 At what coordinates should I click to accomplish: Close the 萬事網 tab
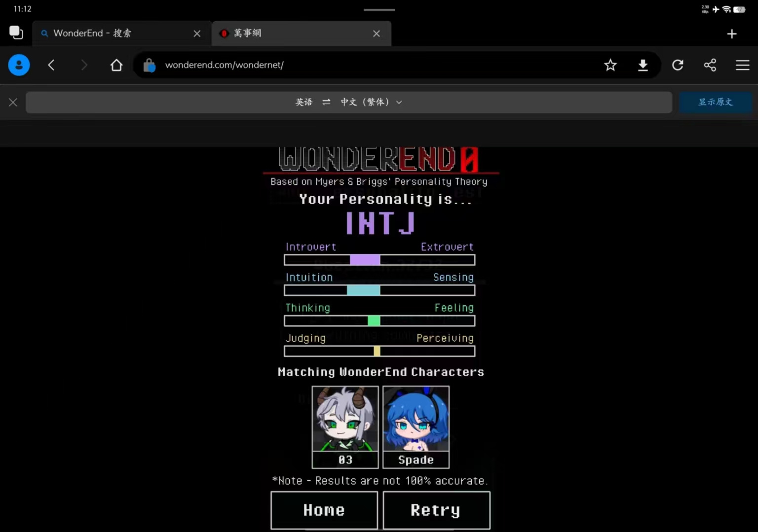pyautogui.click(x=377, y=34)
